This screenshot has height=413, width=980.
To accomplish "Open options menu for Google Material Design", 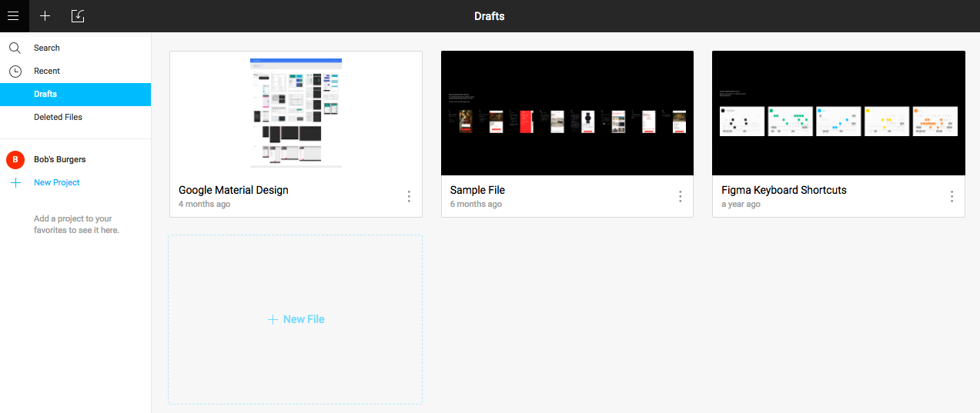I will [409, 197].
